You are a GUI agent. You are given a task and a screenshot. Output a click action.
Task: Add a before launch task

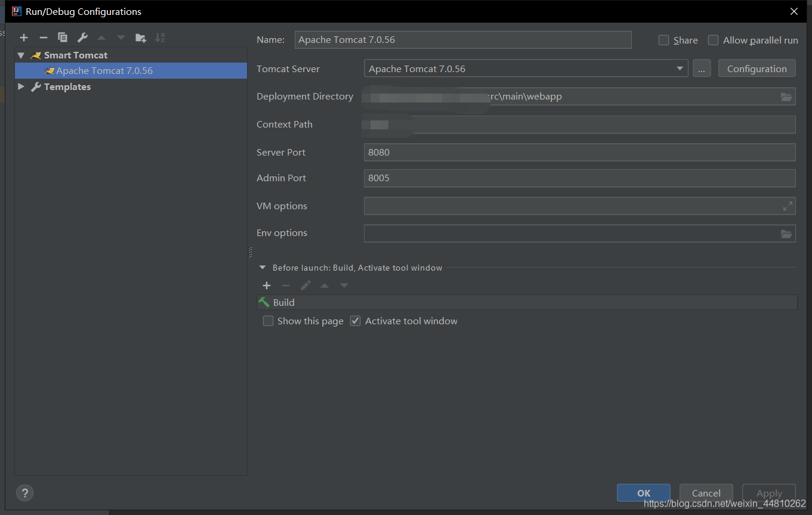[x=267, y=286]
